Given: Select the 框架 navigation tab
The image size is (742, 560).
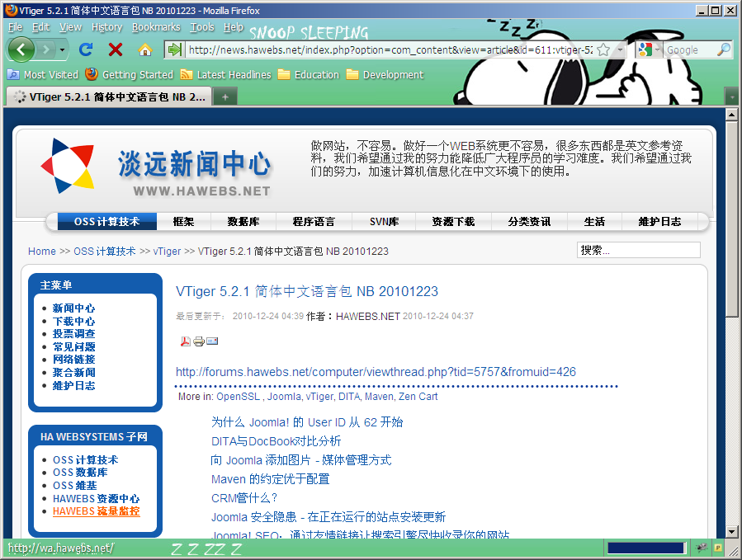Looking at the screenshot, I should point(183,221).
